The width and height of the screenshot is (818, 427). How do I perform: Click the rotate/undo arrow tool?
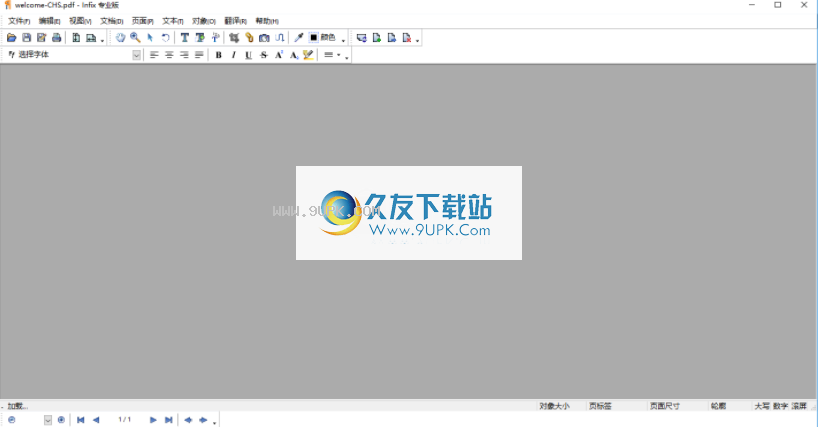click(x=165, y=38)
